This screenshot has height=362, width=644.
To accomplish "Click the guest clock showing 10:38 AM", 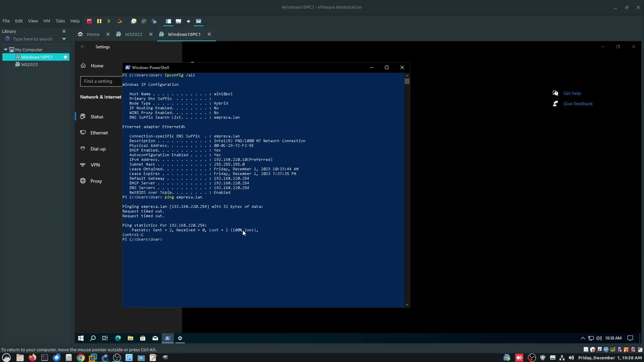I will point(613,338).
